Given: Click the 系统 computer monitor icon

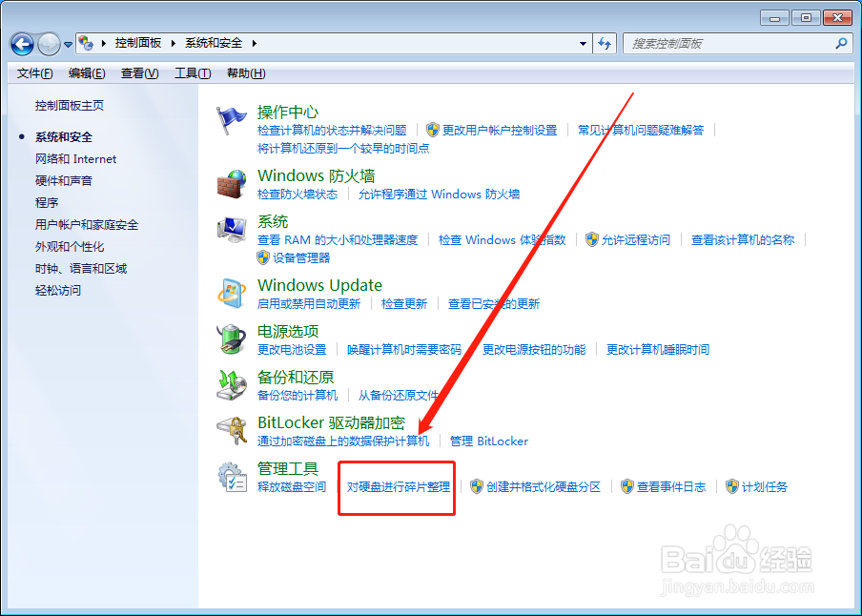Looking at the screenshot, I should [232, 230].
